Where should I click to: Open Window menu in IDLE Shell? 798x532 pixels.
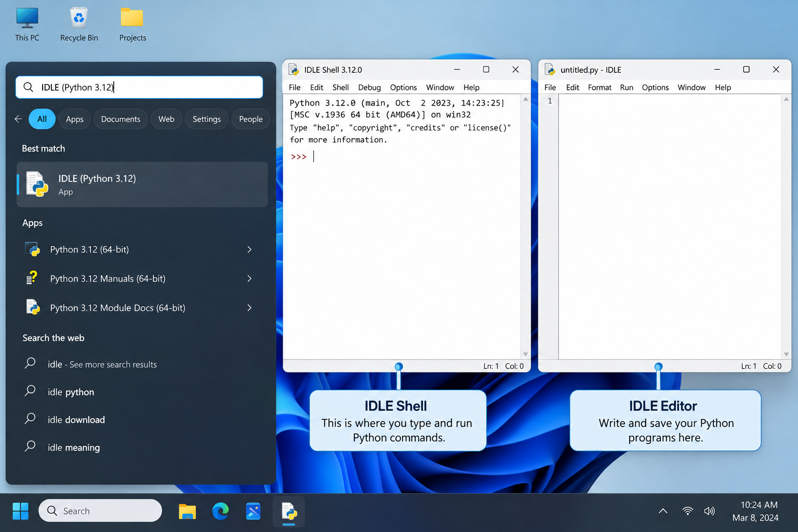440,87
